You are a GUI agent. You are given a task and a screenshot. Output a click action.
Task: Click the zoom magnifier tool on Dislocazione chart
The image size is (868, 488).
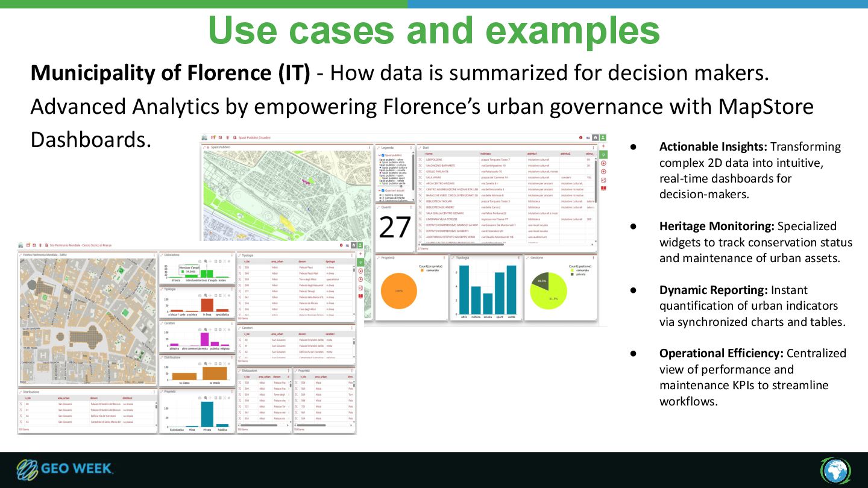pyautogui.click(x=206, y=261)
